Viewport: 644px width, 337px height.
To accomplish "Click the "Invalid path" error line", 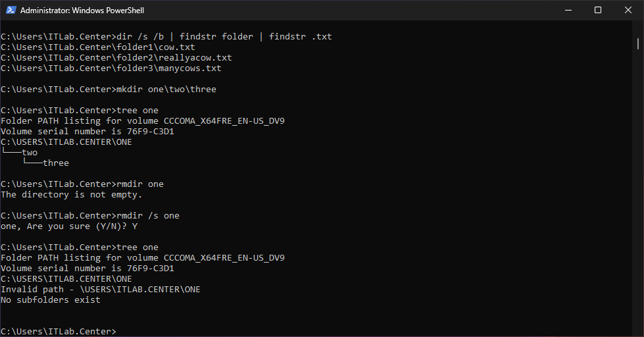I will point(100,290).
